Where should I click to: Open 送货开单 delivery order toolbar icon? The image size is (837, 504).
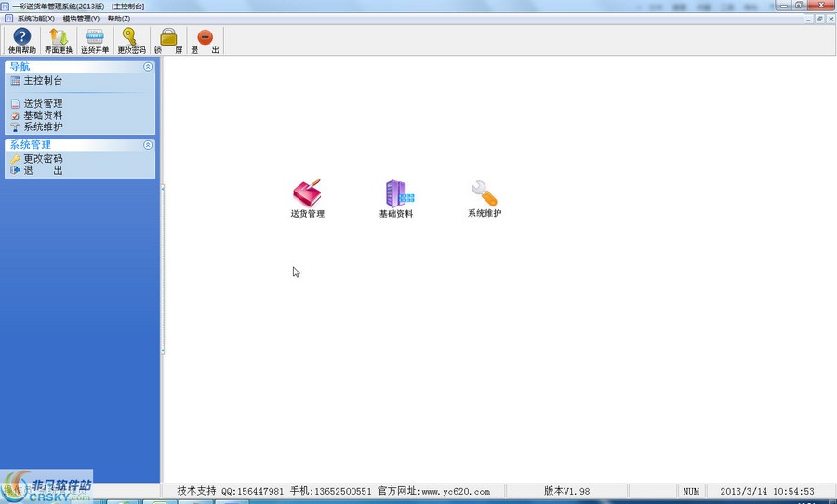point(95,39)
